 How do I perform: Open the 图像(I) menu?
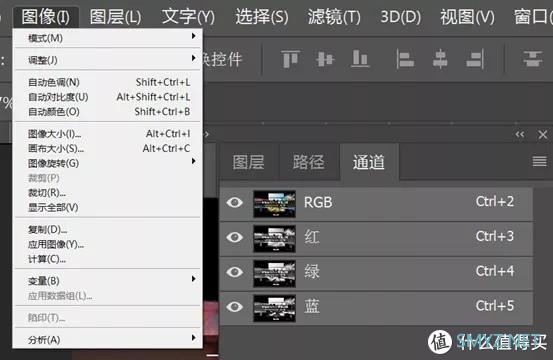point(45,17)
